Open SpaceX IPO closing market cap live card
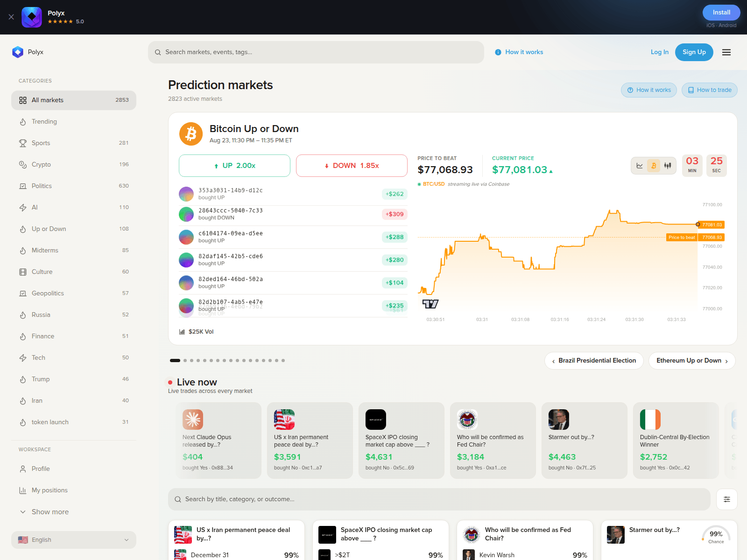This screenshot has height=560, width=747. tap(402, 441)
